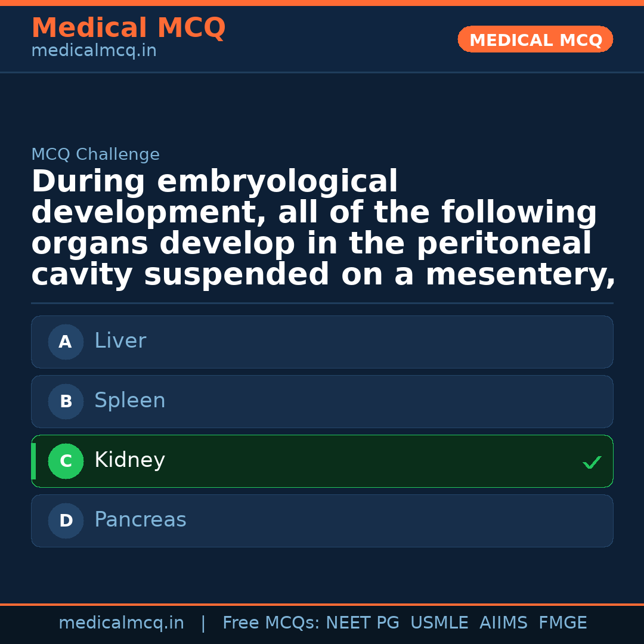
Task: Click the circled letter B badge
Action: [x=66, y=401]
